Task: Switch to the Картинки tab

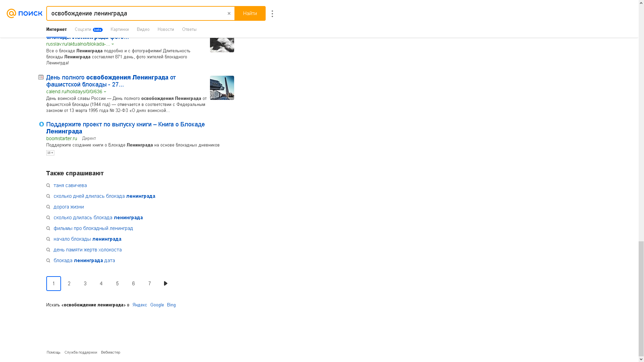Action: [x=120, y=29]
